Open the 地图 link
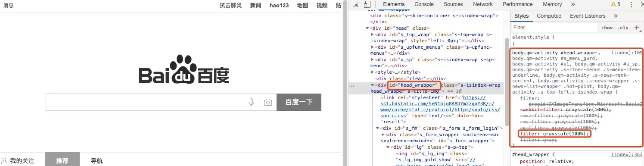644x166 pixels. tap(303, 6)
